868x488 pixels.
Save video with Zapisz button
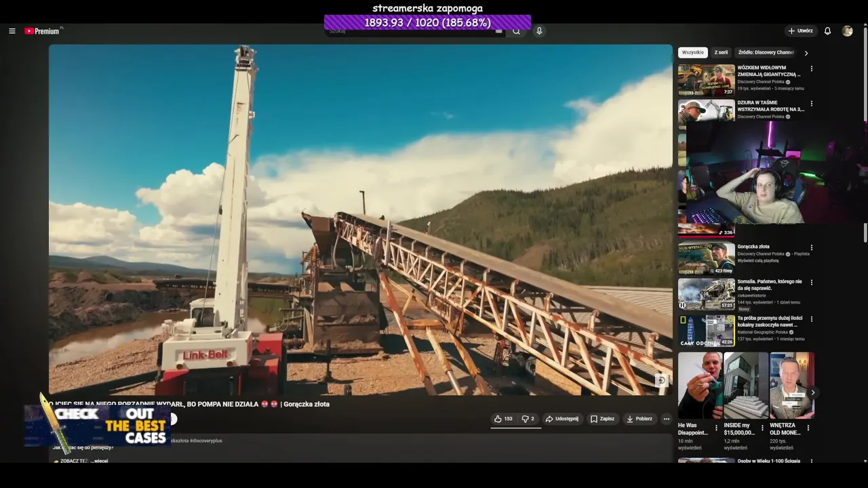click(x=602, y=419)
